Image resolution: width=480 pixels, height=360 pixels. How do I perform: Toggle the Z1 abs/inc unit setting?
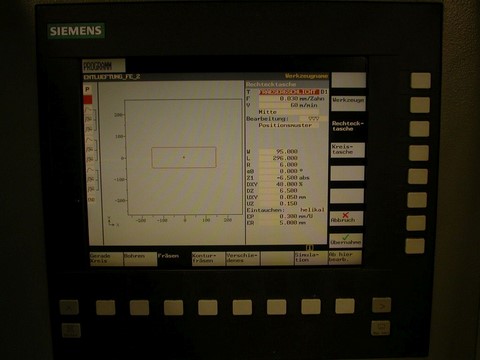304,178
